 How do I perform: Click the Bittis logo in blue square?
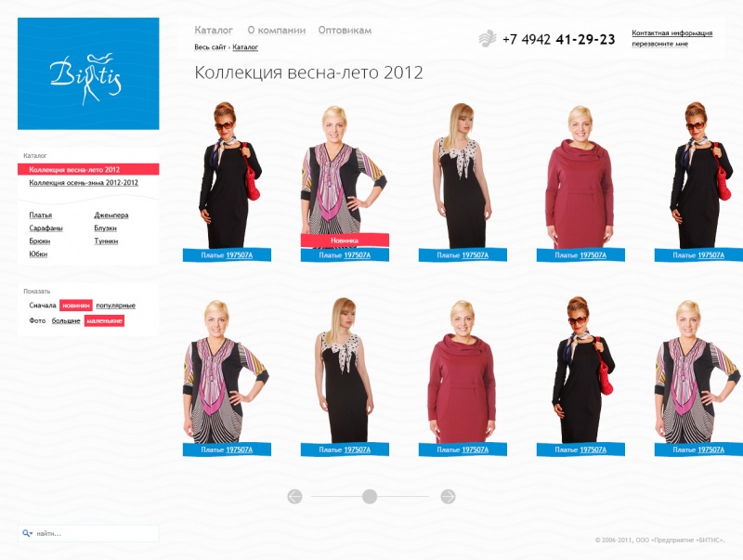tap(88, 73)
